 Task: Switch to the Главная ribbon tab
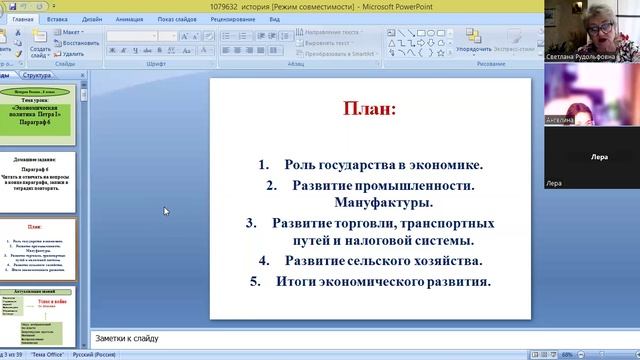point(23,19)
